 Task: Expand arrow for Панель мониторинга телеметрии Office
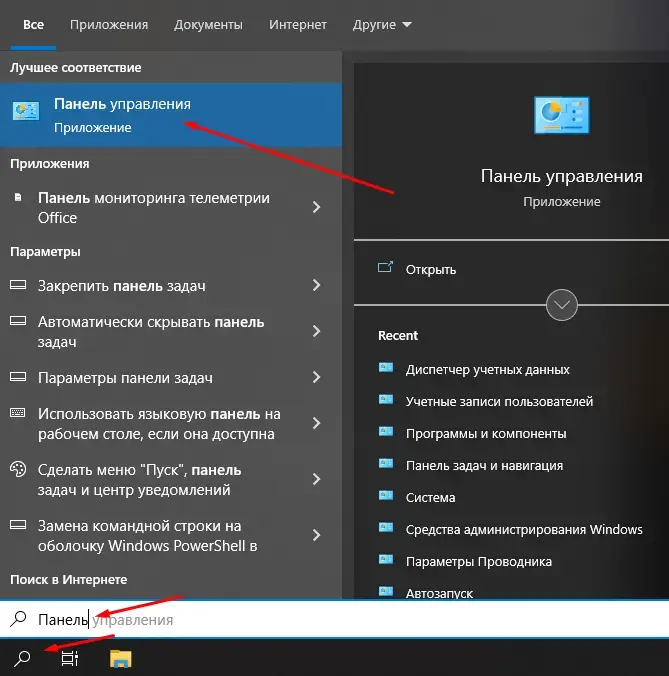pyautogui.click(x=317, y=207)
